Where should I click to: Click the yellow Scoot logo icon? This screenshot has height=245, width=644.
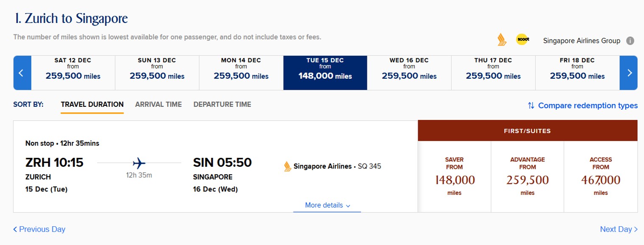[522, 40]
